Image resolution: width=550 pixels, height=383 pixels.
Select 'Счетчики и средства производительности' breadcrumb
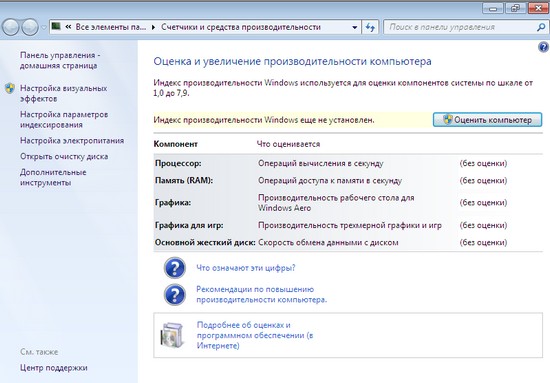pos(241,27)
